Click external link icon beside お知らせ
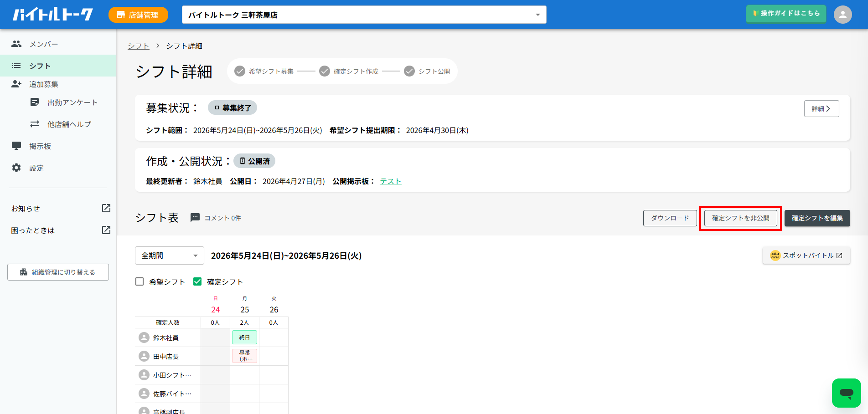868x414 pixels. tap(106, 208)
